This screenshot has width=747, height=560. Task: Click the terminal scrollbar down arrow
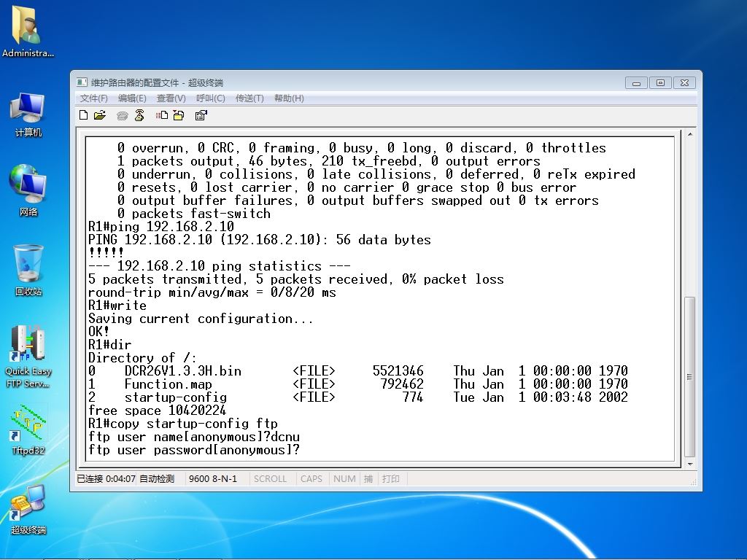(689, 464)
